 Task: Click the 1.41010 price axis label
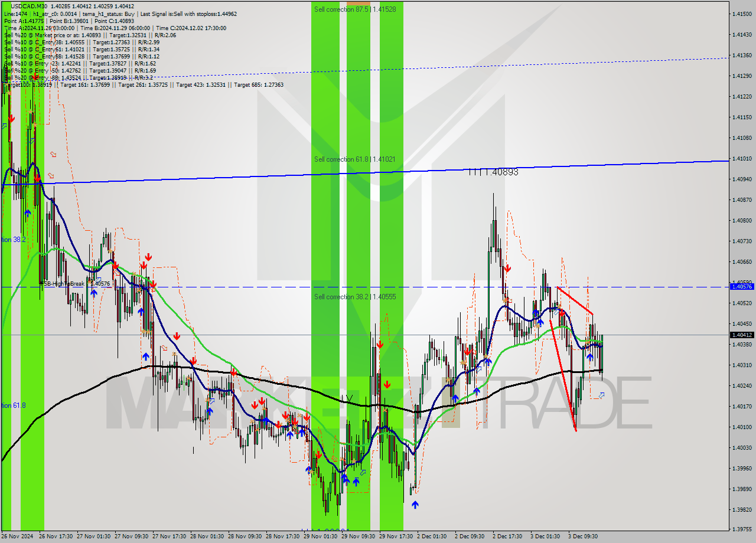click(x=742, y=158)
